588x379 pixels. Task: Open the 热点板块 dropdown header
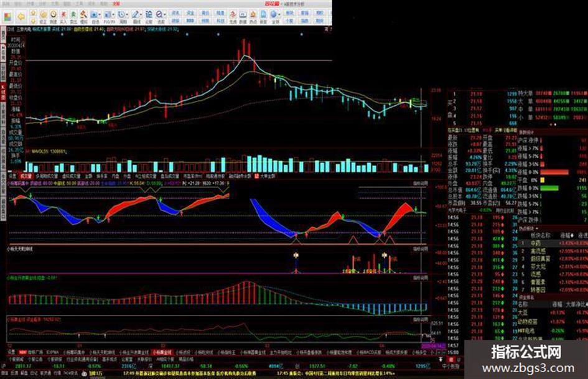click(x=528, y=228)
